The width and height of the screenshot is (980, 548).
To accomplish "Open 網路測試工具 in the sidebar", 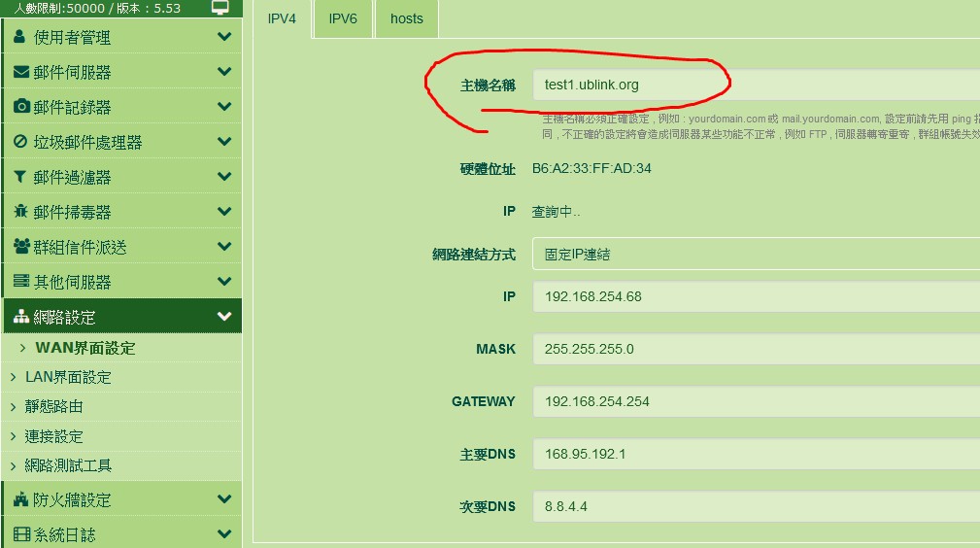I will pyautogui.click(x=68, y=465).
